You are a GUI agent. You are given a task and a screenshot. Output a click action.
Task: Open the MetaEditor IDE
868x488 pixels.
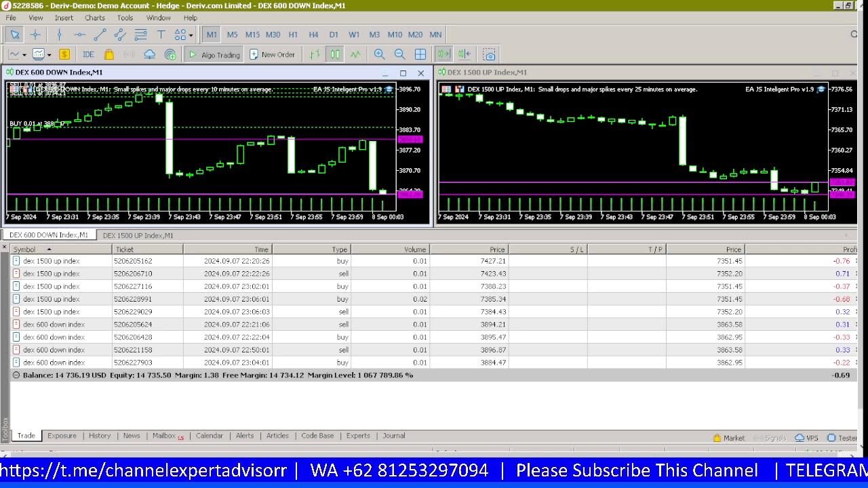(x=88, y=54)
